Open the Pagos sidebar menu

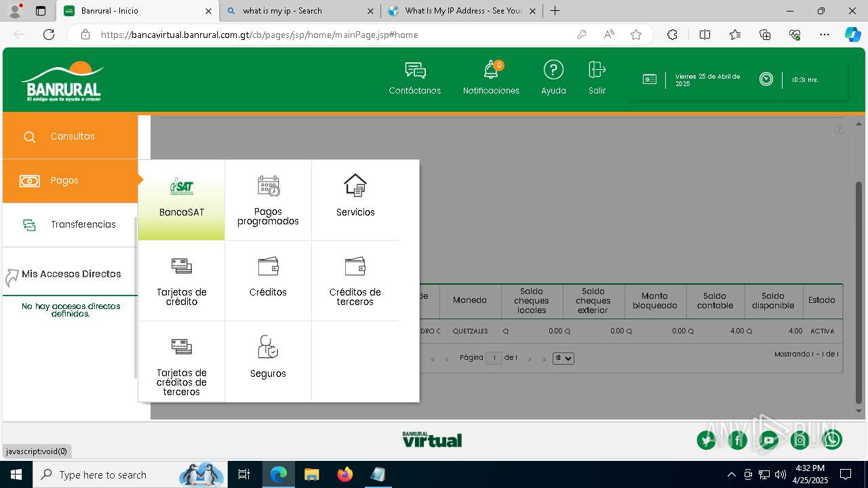pyautogui.click(x=71, y=181)
